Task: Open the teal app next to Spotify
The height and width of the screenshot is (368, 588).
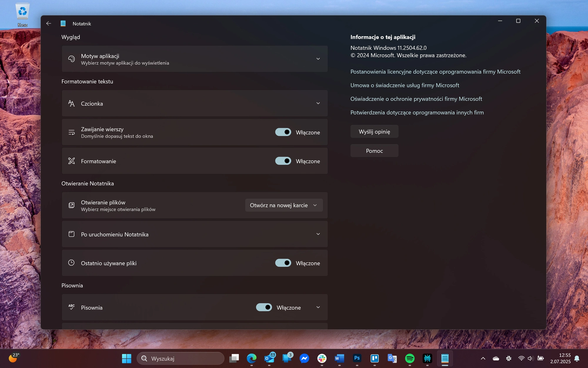Action: click(x=427, y=358)
